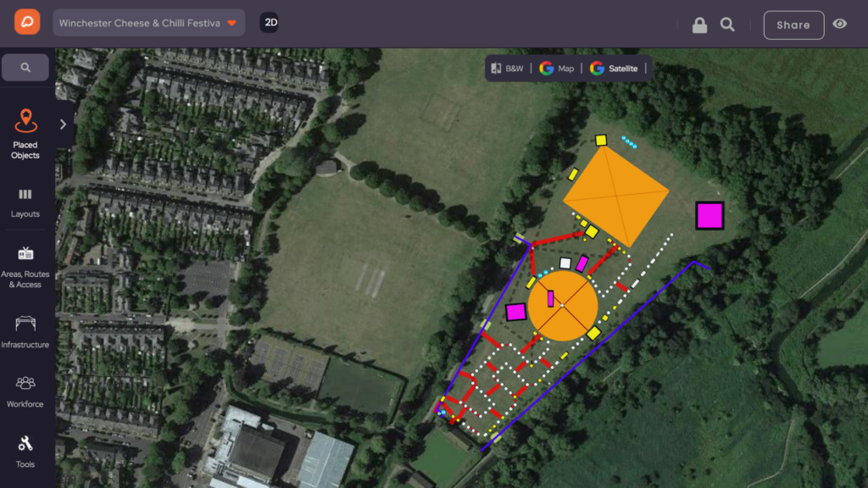
Task: Open the Workforce section
Action: pyautogui.click(x=25, y=391)
